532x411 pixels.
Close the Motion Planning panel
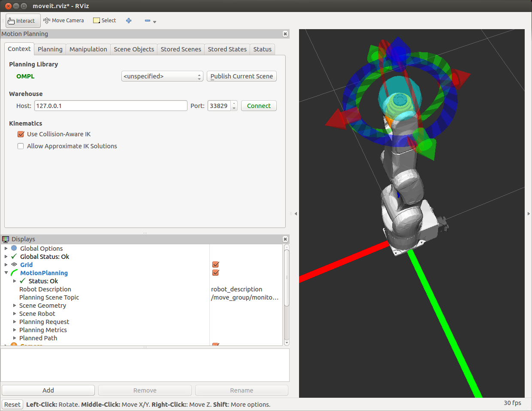pos(285,34)
